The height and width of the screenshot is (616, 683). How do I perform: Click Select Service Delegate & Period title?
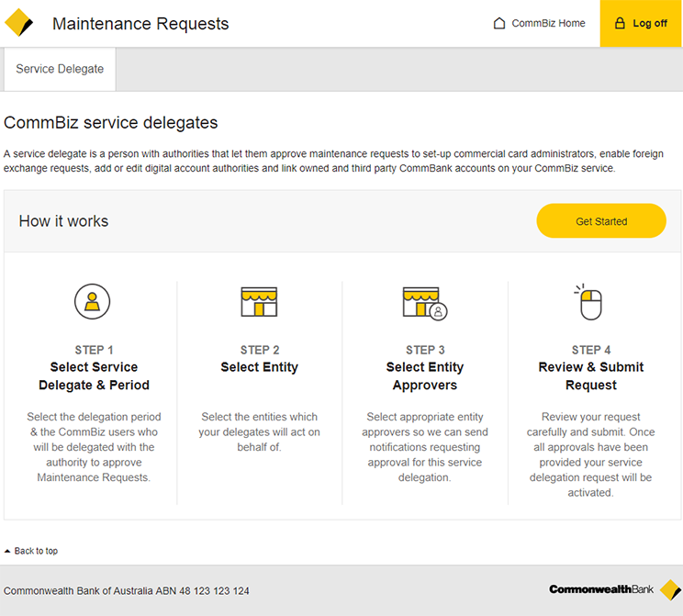tap(94, 376)
